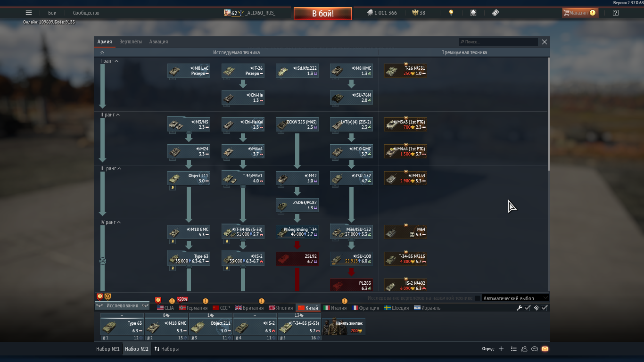Select crew slot 3 Object 211
This screenshot has height=362, width=644.
point(211,327)
